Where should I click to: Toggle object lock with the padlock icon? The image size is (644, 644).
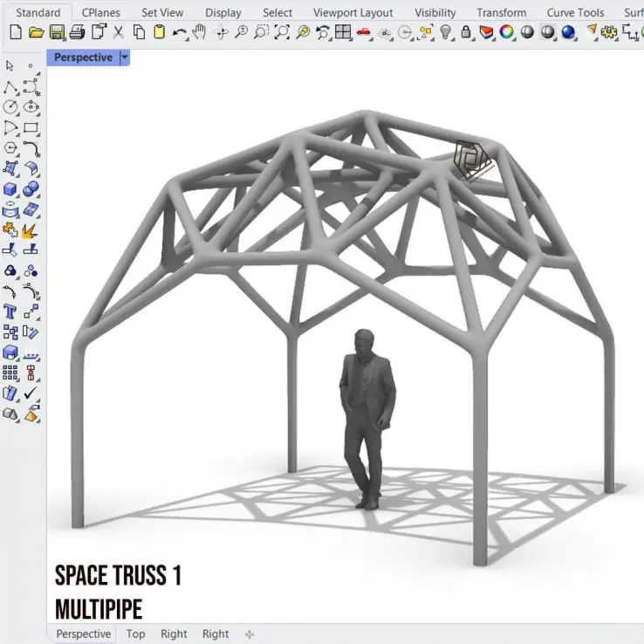coord(466,32)
